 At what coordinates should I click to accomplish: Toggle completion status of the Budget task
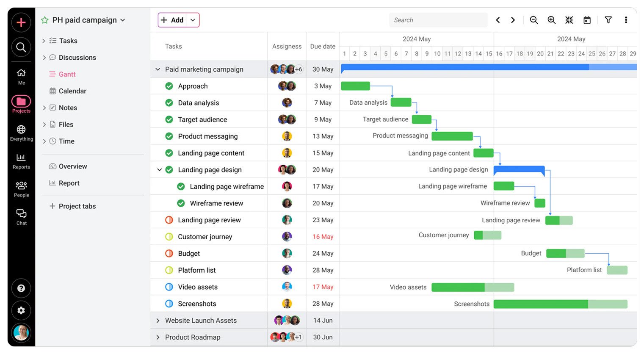[x=169, y=253]
